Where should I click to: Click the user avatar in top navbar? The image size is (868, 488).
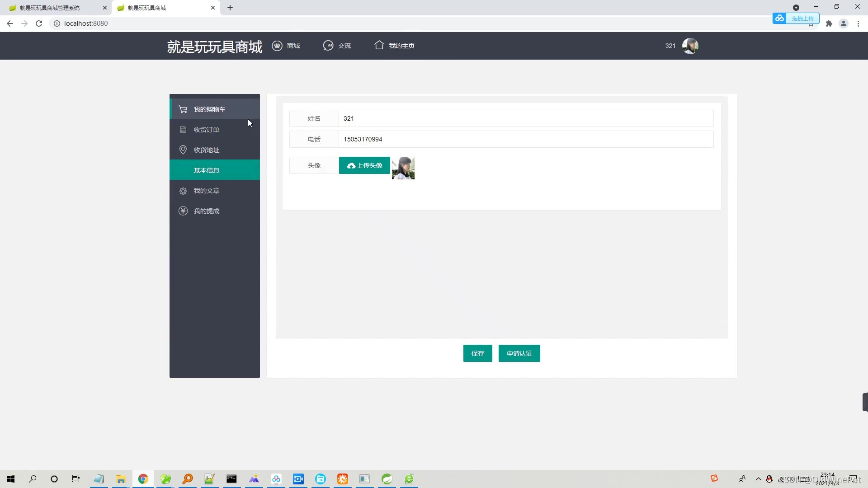click(690, 46)
